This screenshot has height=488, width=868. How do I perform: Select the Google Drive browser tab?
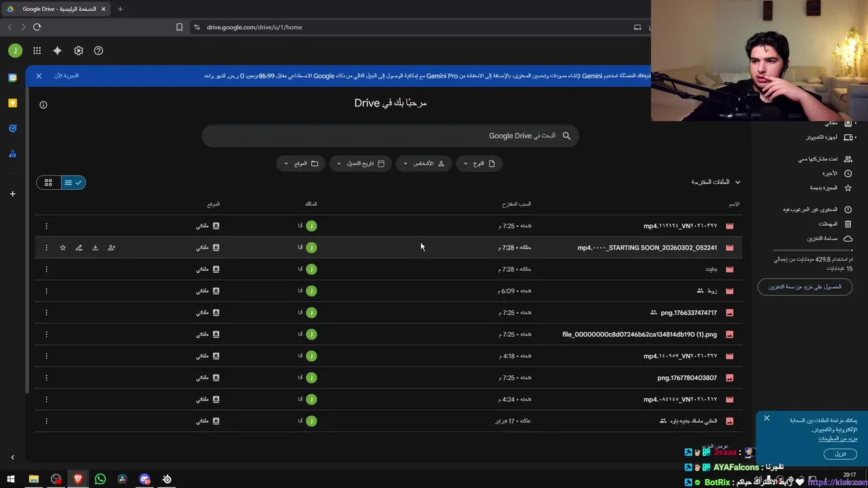point(57,9)
